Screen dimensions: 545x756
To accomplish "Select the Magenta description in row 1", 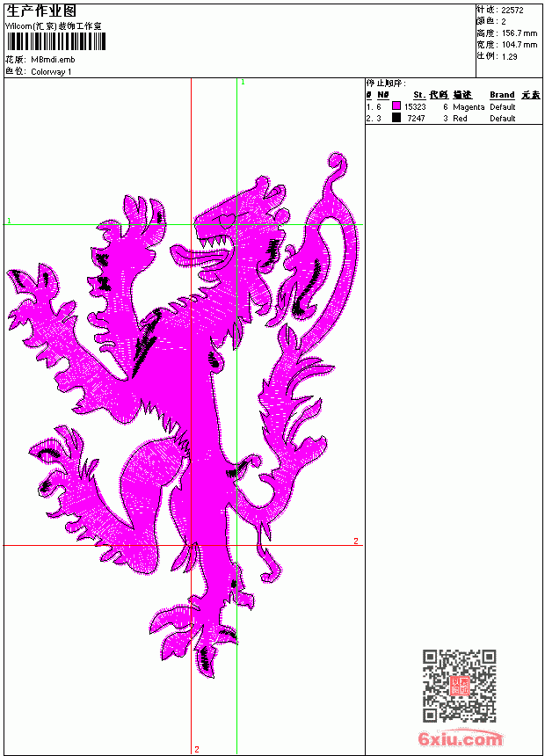I will 469,107.
